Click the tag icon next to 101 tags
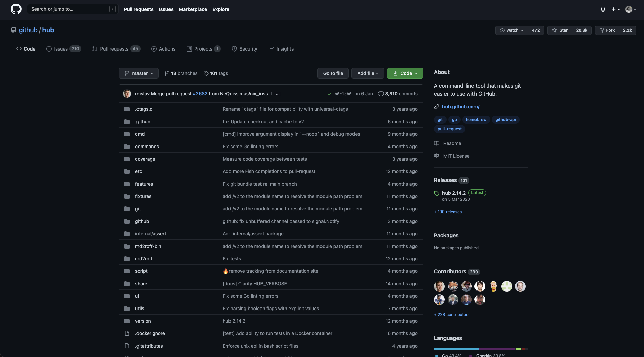 206,73
